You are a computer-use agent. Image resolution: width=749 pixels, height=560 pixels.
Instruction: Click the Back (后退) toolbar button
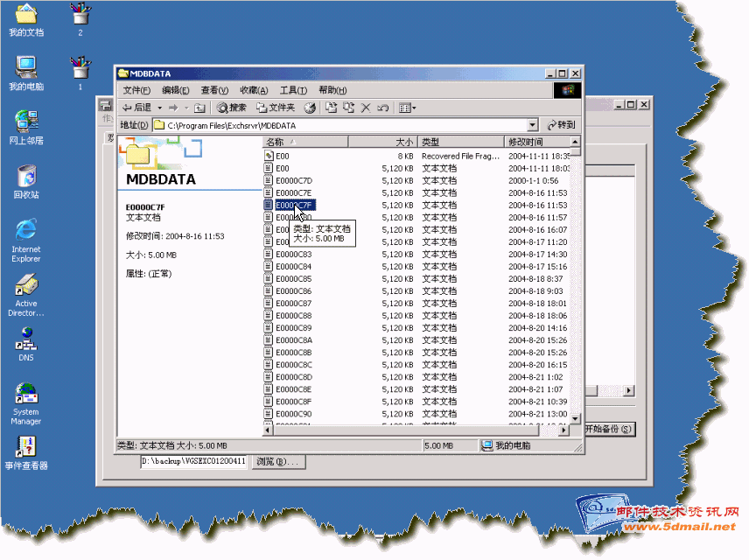pyautogui.click(x=136, y=108)
